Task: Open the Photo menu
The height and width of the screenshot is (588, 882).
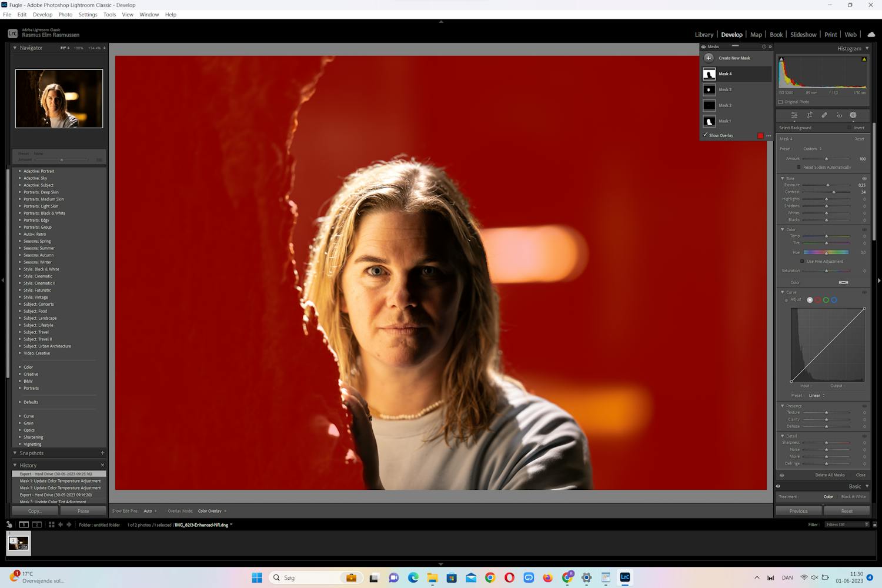Action: coord(65,15)
